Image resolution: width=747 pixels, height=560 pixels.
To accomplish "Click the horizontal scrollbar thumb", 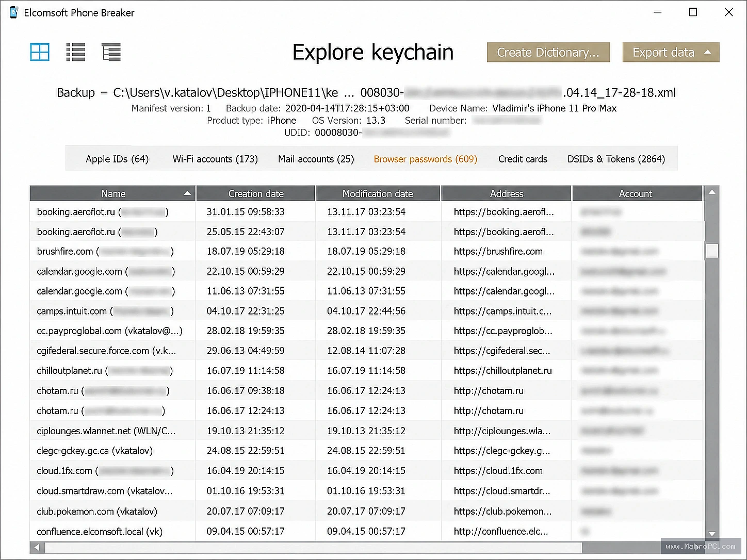I will tap(314, 547).
